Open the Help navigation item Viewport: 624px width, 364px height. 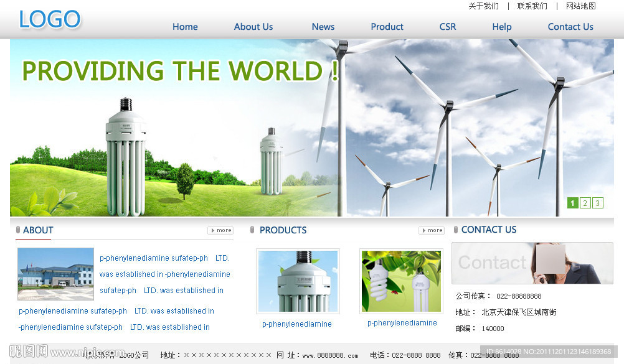(x=501, y=27)
